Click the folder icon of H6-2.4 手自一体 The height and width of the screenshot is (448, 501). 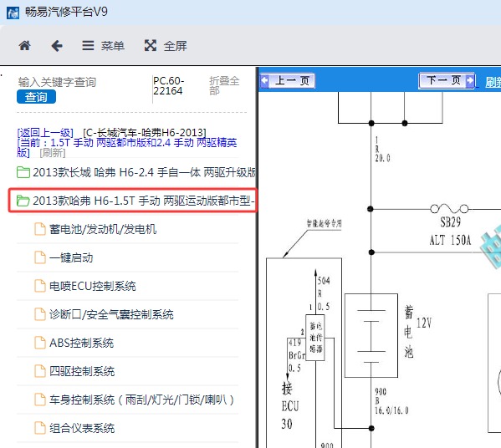click(x=23, y=172)
